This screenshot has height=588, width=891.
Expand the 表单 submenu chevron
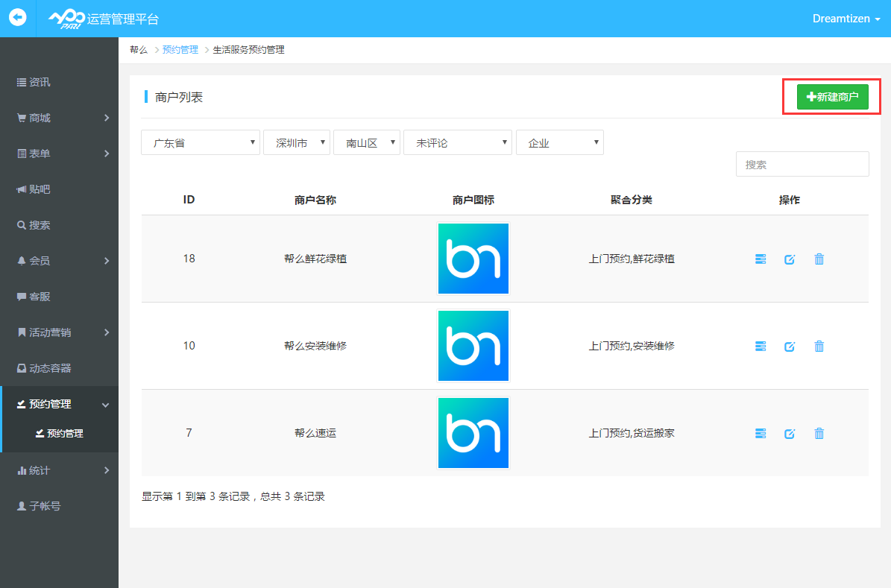107,154
